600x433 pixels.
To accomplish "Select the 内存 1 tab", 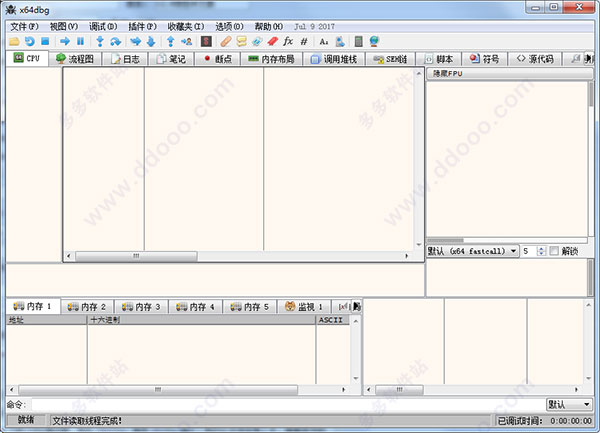I will pyautogui.click(x=33, y=306).
